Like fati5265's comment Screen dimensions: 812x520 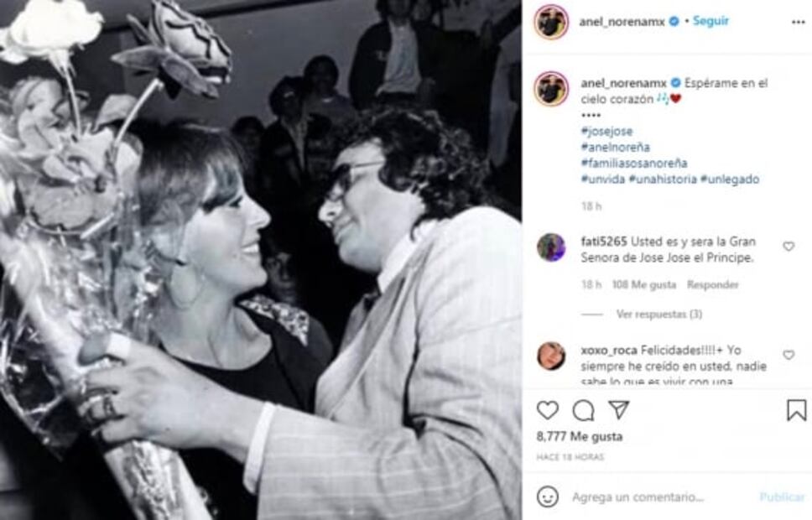tap(789, 247)
